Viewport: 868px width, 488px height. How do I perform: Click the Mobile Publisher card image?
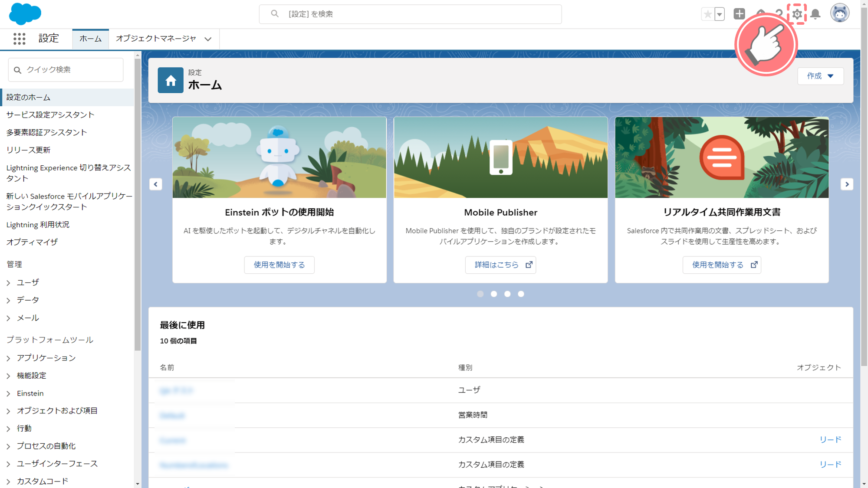coord(500,157)
